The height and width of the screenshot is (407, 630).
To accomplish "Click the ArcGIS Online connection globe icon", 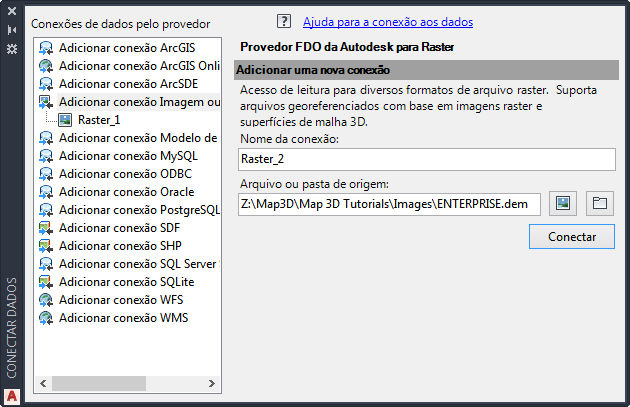I will [46, 66].
